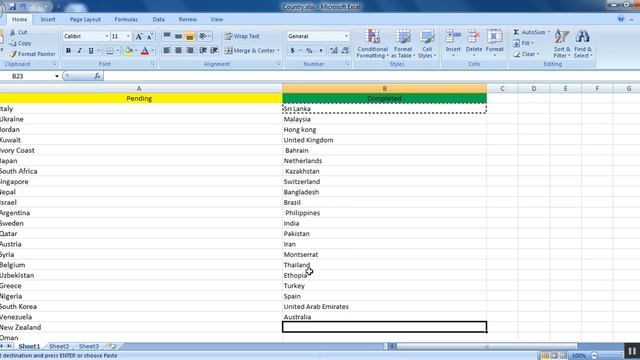This screenshot has height=360, width=640.
Task: Open the Data tab
Action: (x=158, y=19)
